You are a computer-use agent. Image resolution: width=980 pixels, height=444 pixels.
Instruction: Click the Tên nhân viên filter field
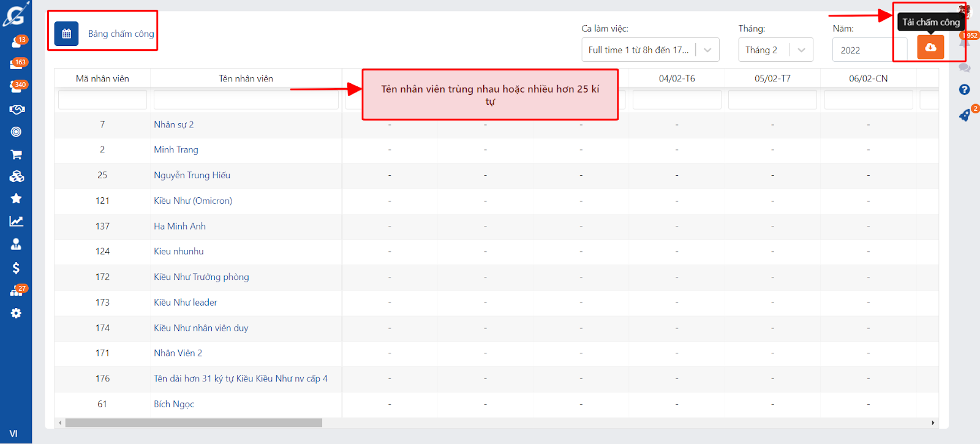click(246, 100)
